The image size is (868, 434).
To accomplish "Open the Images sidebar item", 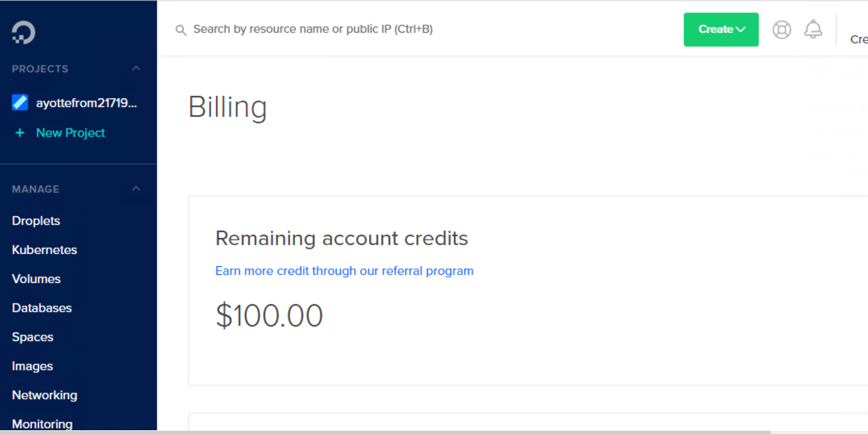I will tap(33, 366).
